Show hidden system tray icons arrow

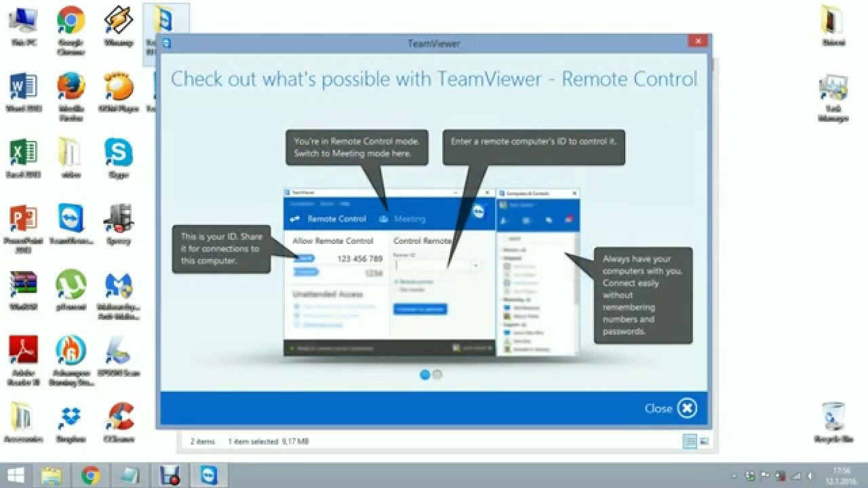pos(735,476)
